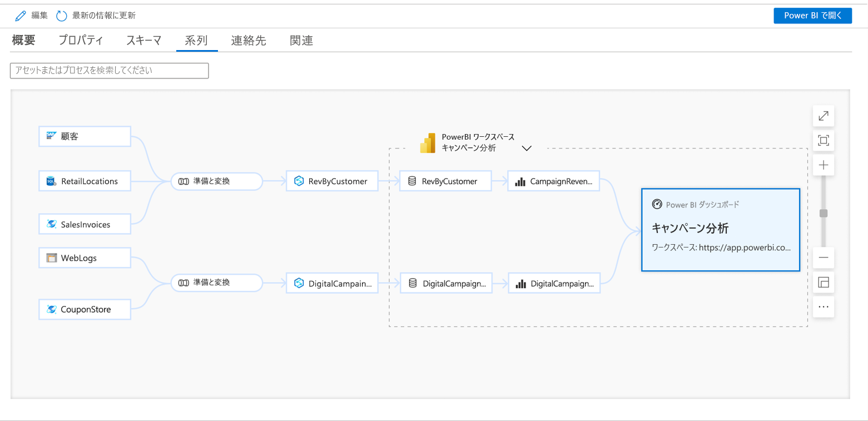Select RevByCustomer label outside workspace
This screenshot has width=868, height=421.
pos(338,181)
